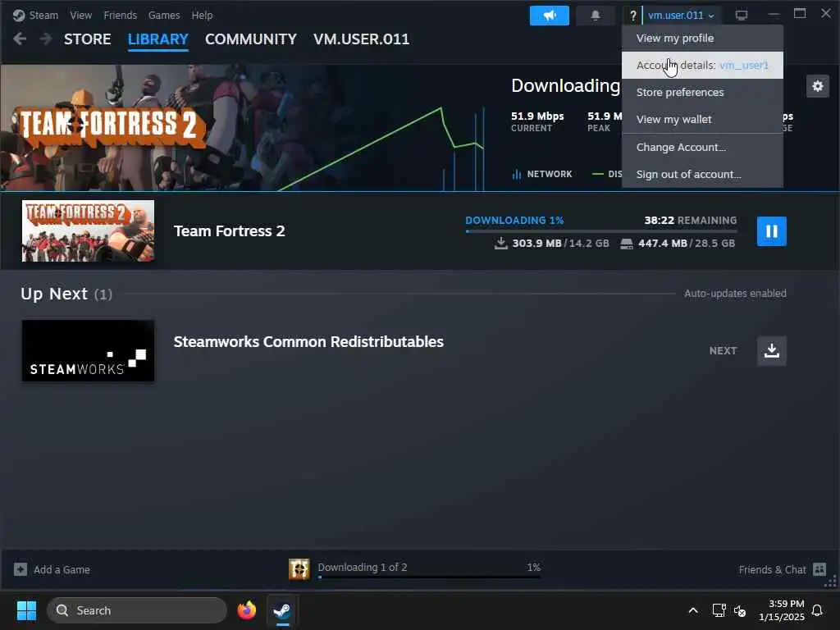Screen dimensions: 840x630
Task: Choose View my profile
Action: 702,38
